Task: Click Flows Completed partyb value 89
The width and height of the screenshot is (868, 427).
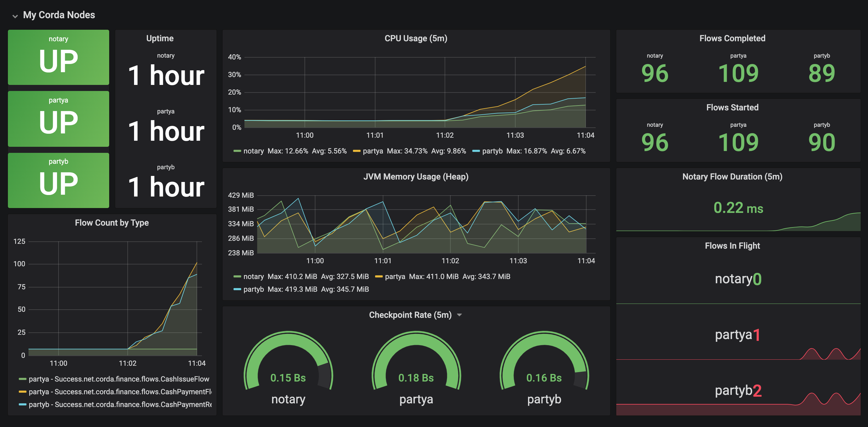Action: (x=822, y=73)
